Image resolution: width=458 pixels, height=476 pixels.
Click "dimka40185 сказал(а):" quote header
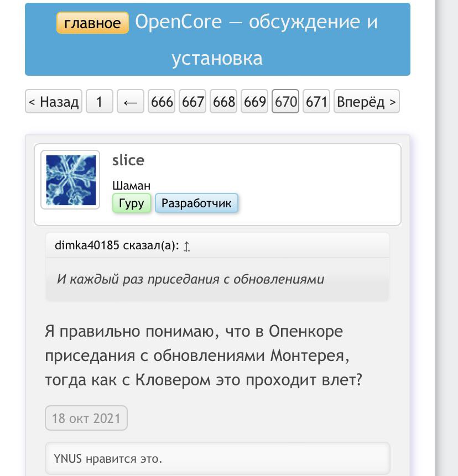click(117, 245)
